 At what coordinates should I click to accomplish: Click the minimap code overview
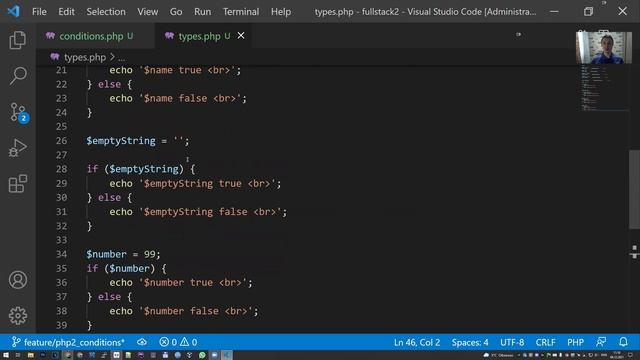point(604,88)
